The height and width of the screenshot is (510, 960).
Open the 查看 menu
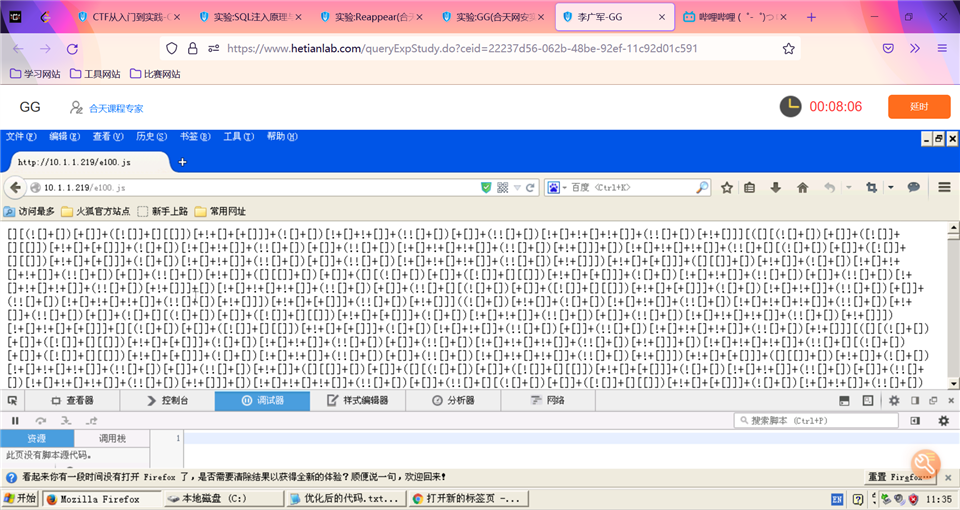[108, 137]
